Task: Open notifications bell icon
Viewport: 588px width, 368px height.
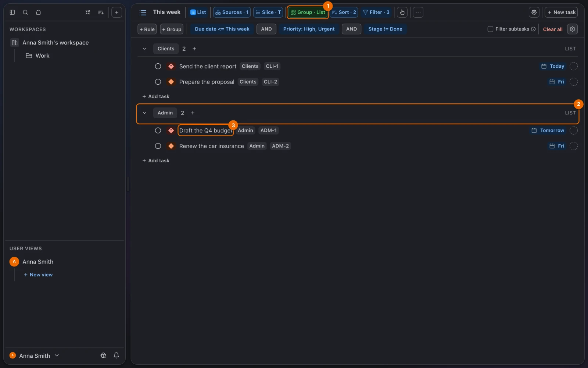Action: [x=116, y=355]
